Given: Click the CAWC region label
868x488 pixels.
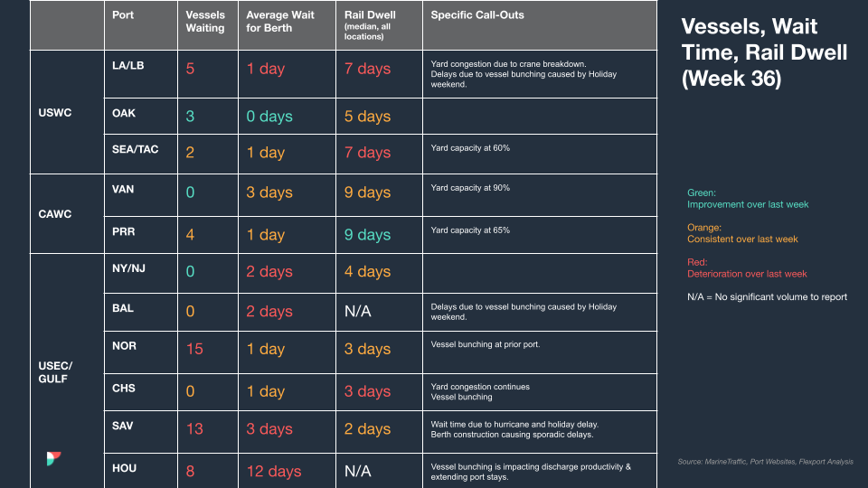Looking at the screenshot, I should tap(55, 214).
